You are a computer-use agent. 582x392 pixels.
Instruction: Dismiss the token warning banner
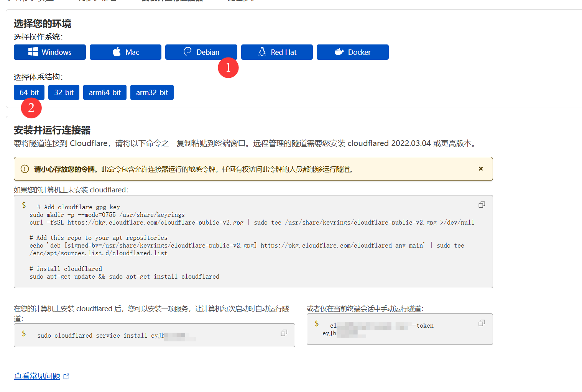(x=480, y=169)
